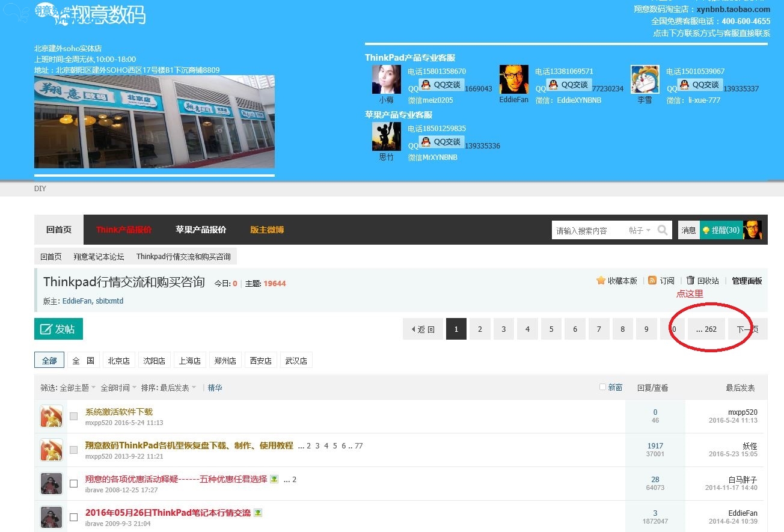Enable the 新窗 new window checkbox
The width and height of the screenshot is (784, 532).
[602, 387]
